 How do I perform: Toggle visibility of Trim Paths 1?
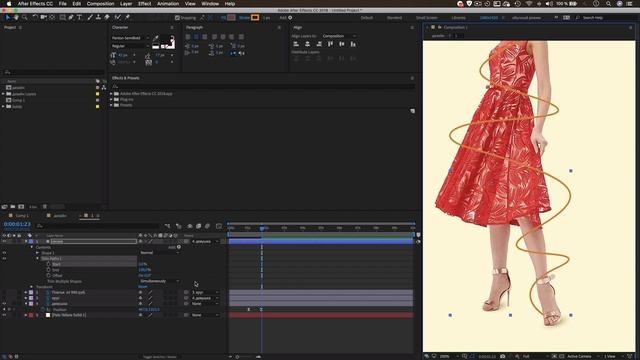click(4, 258)
